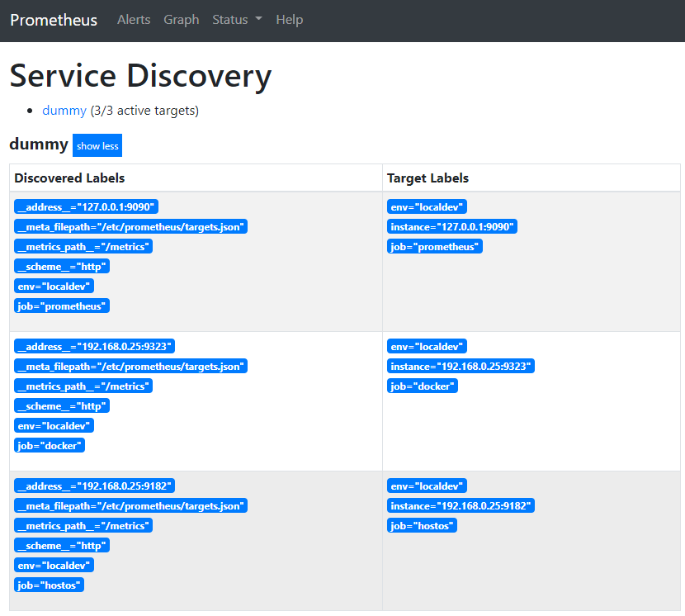
Task: Switch to the Graph page
Action: point(182,20)
